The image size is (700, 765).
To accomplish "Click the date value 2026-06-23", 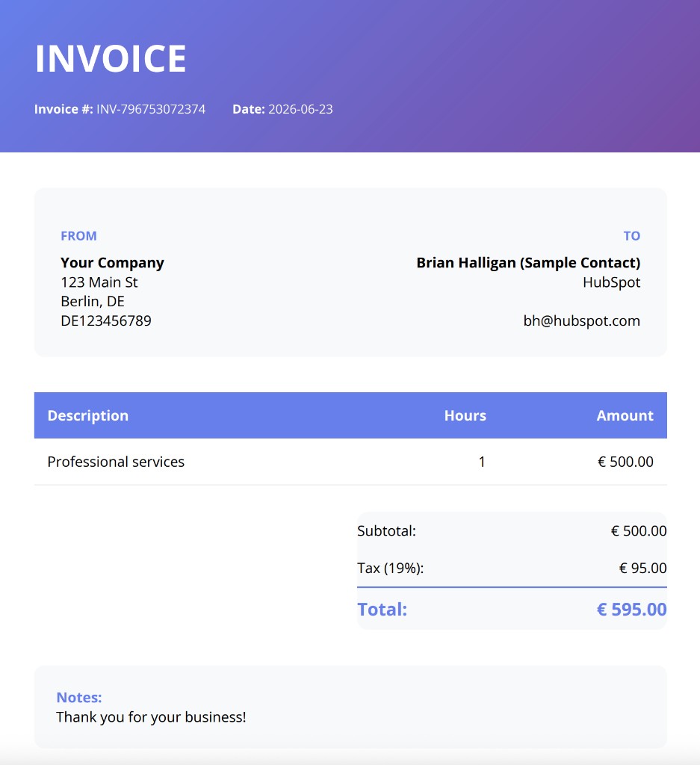I will (x=300, y=109).
